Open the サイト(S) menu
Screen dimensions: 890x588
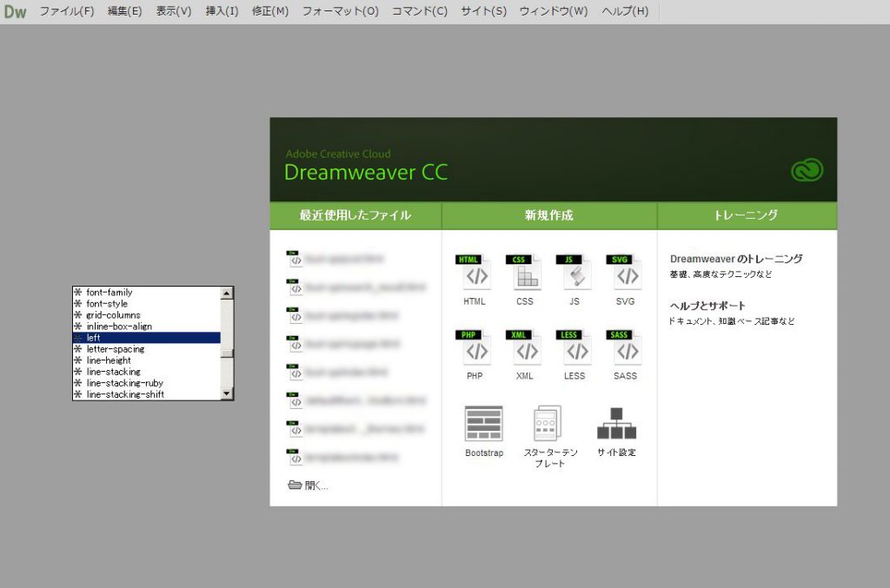(483, 11)
